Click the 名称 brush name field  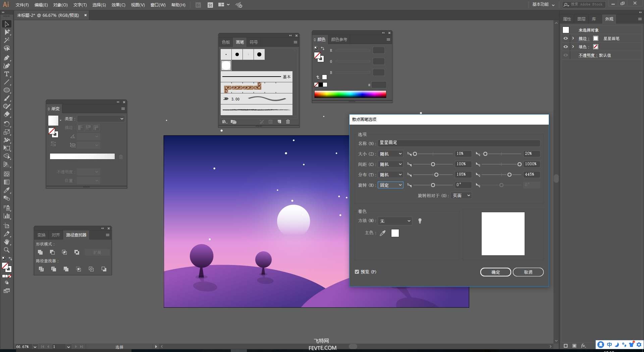tap(459, 143)
